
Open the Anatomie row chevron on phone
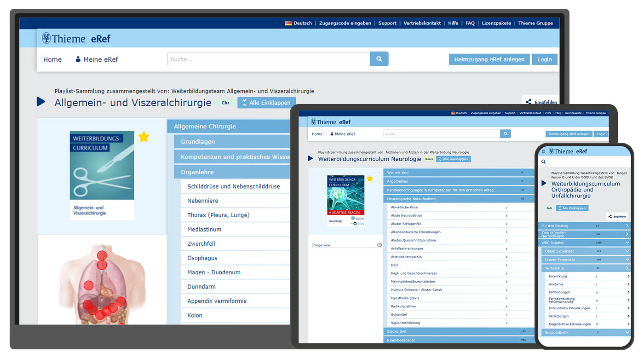click(628, 284)
